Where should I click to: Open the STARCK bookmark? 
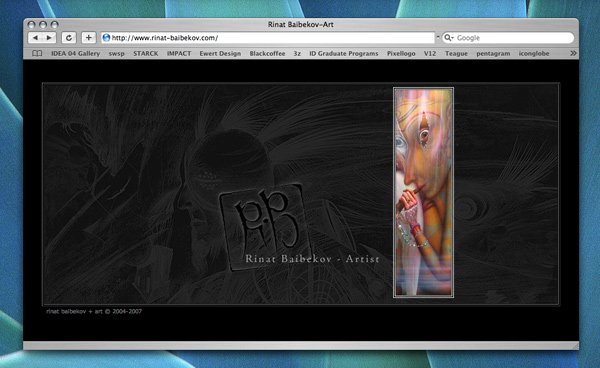coord(145,54)
